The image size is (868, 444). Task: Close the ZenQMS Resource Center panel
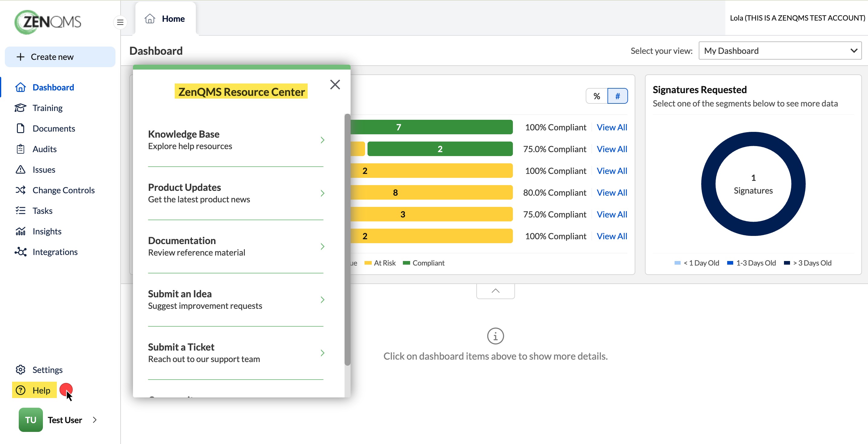pyautogui.click(x=335, y=85)
